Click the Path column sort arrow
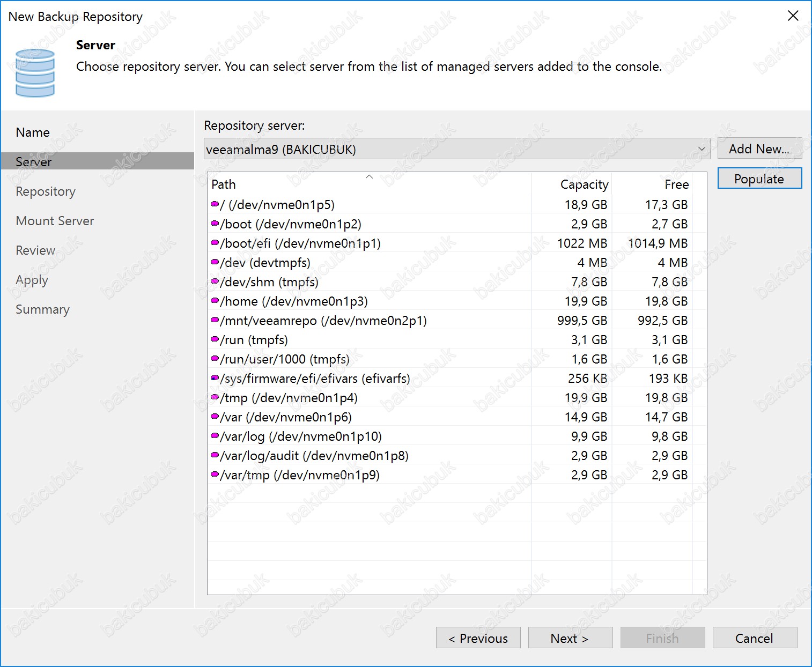Viewport: 812px width, 667px height. 369,176
